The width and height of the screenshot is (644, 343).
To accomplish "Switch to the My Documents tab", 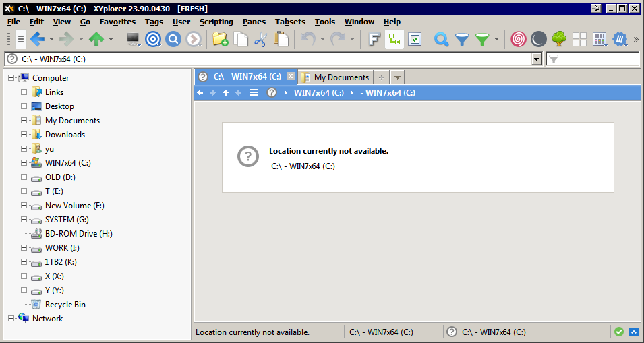I will click(x=336, y=77).
